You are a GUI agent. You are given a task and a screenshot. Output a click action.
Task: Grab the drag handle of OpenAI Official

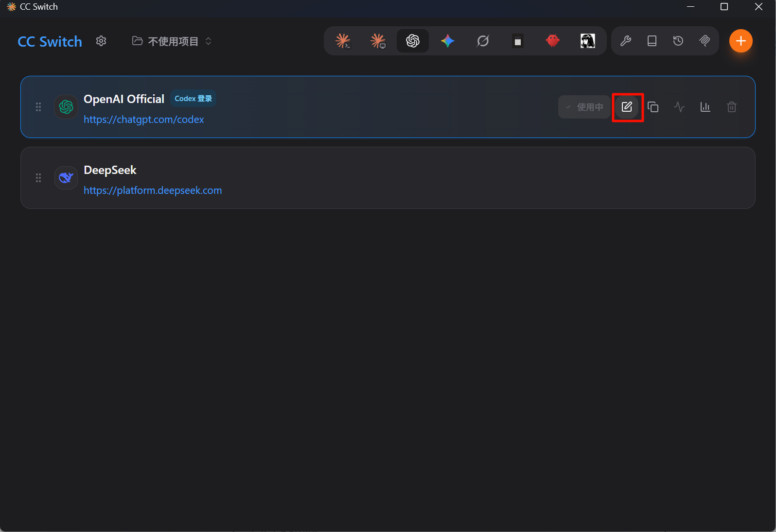point(38,107)
